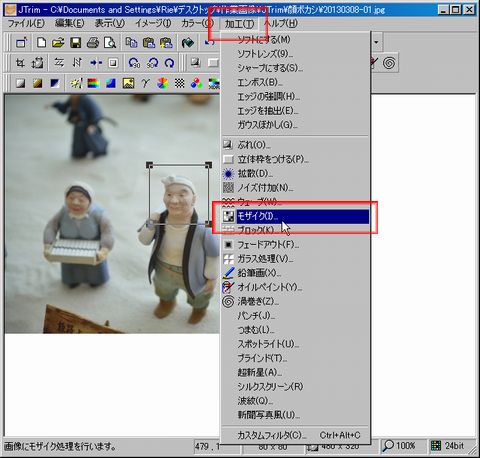Image resolution: width=480 pixels, height=458 pixels.
Task: Choose シャープにする(S)... menu entry
Action: tap(296, 68)
